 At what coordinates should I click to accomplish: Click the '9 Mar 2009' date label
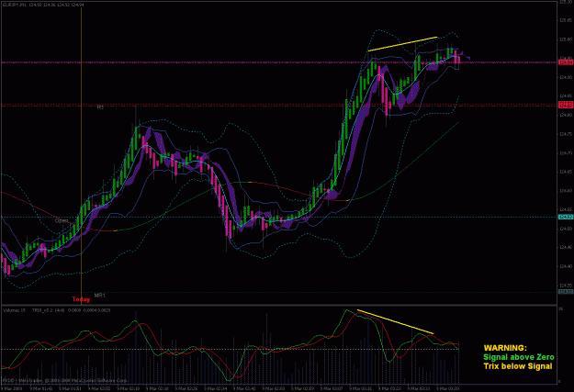point(11,388)
